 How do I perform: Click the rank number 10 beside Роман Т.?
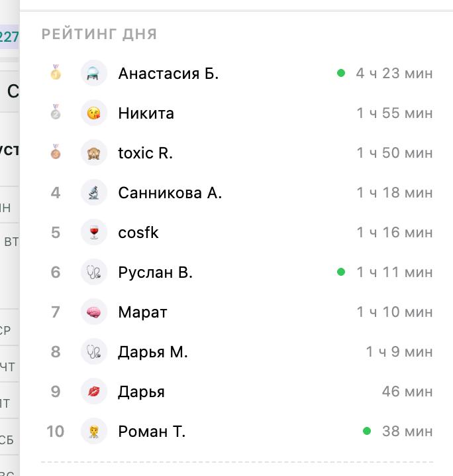55,431
